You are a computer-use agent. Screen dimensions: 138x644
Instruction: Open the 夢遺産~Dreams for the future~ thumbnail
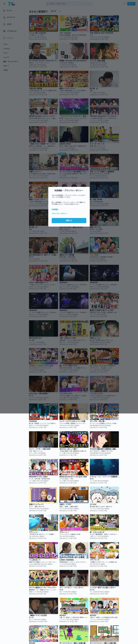(74, 51)
